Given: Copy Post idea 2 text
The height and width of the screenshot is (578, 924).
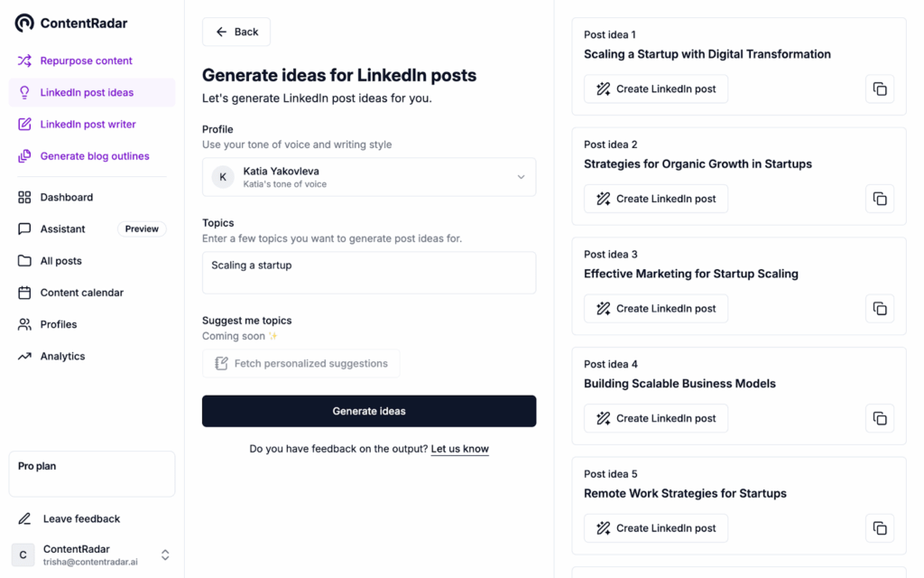Looking at the screenshot, I should coord(880,199).
